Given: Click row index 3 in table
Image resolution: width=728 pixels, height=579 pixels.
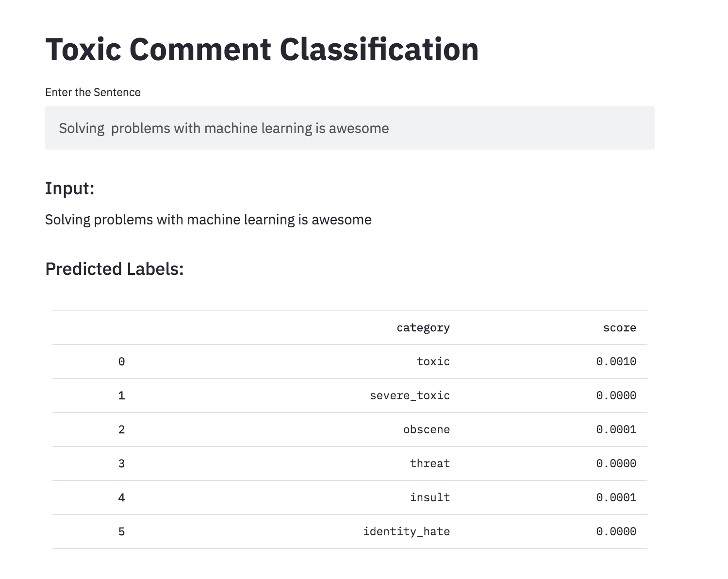Looking at the screenshot, I should coord(121,463).
